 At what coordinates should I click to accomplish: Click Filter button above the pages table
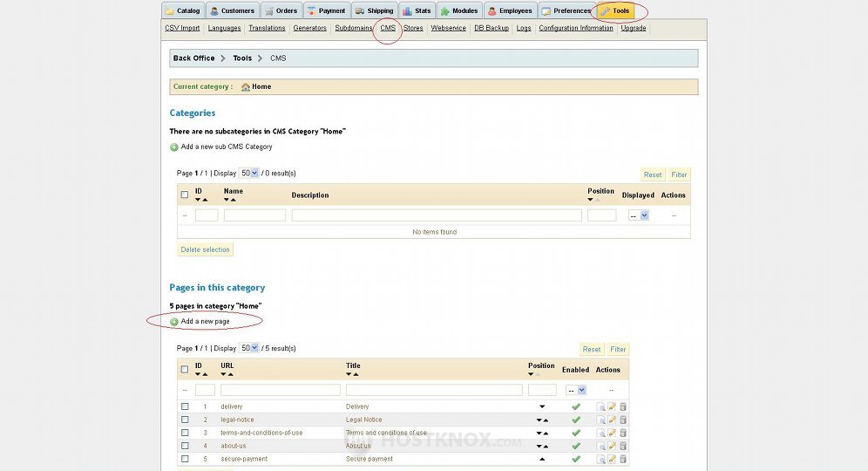pos(618,349)
